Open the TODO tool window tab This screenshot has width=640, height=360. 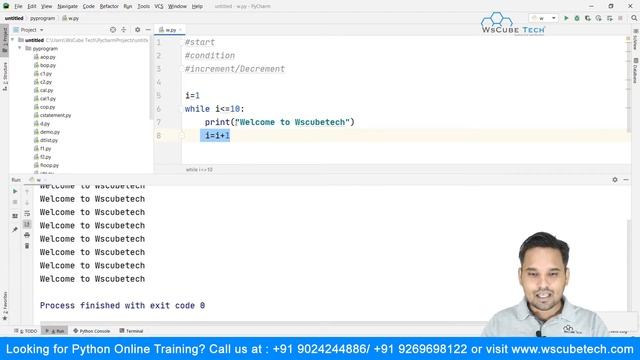[x=26, y=331]
